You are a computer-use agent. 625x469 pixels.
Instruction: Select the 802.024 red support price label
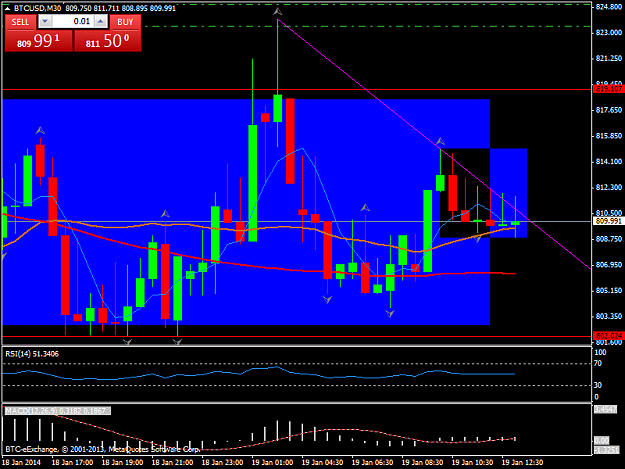point(609,336)
